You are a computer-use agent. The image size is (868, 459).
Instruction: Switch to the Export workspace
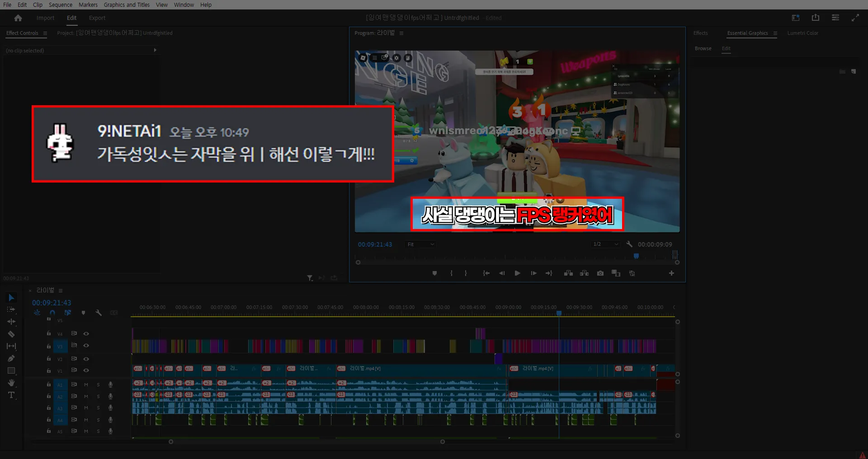point(97,18)
